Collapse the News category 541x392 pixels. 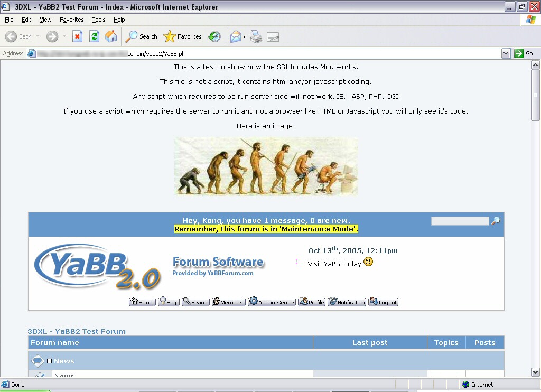click(x=49, y=361)
